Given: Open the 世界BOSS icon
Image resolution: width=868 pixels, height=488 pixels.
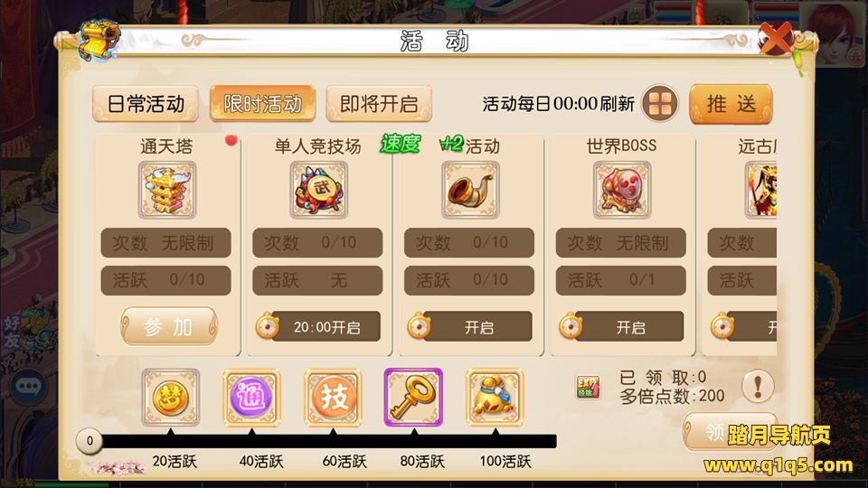Looking at the screenshot, I should tap(622, 190).
